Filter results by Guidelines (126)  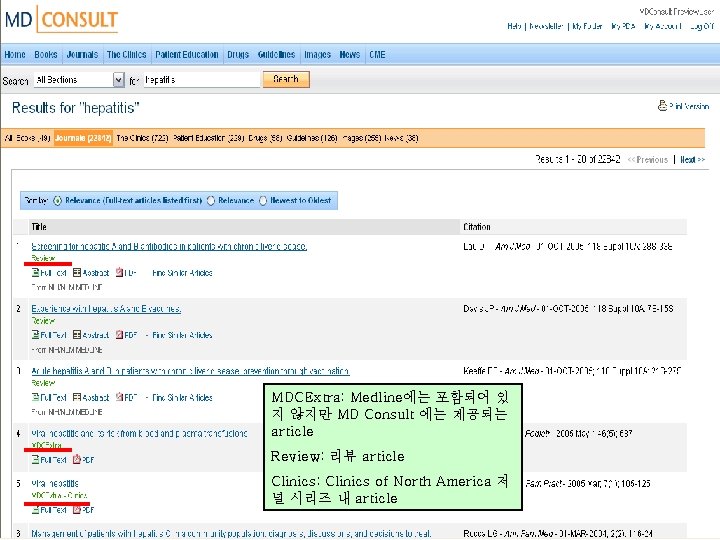click(x=312, y=138)
